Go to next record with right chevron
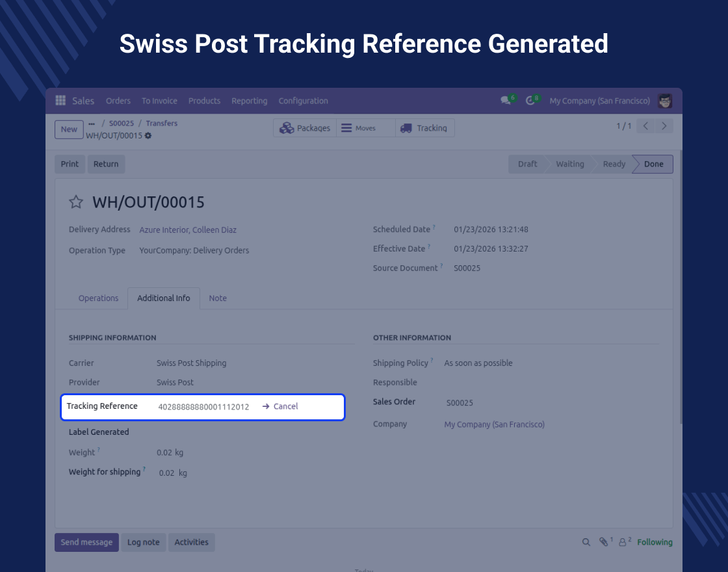The height and width of the screenshot is (572, 728). (x=664, y=126)
